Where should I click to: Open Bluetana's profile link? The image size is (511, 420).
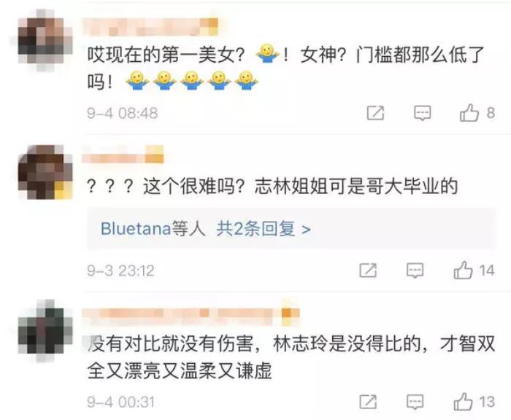(136, 228)
